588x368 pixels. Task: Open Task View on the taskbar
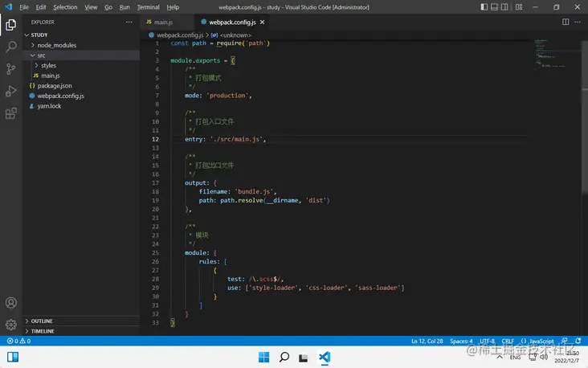tap(304, 358)
